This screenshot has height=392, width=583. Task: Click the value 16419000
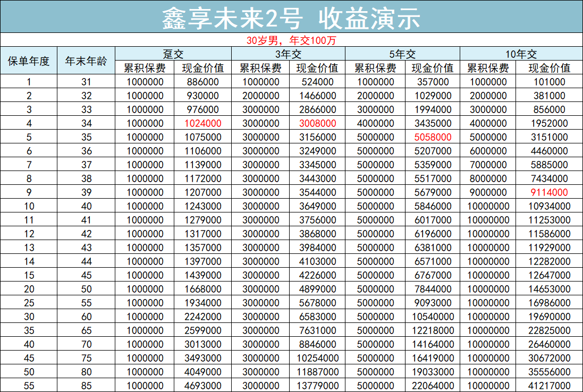[433, 358]
